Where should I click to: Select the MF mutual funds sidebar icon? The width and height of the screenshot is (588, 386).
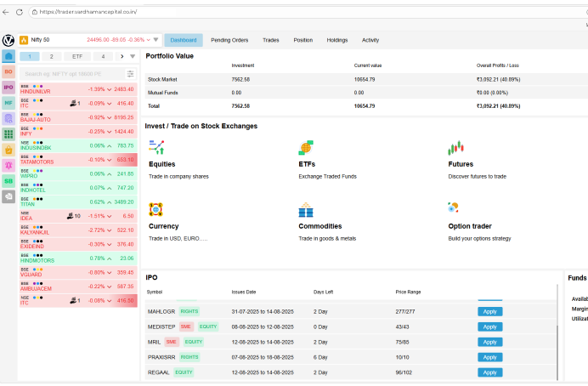click(x=8, y=102)
